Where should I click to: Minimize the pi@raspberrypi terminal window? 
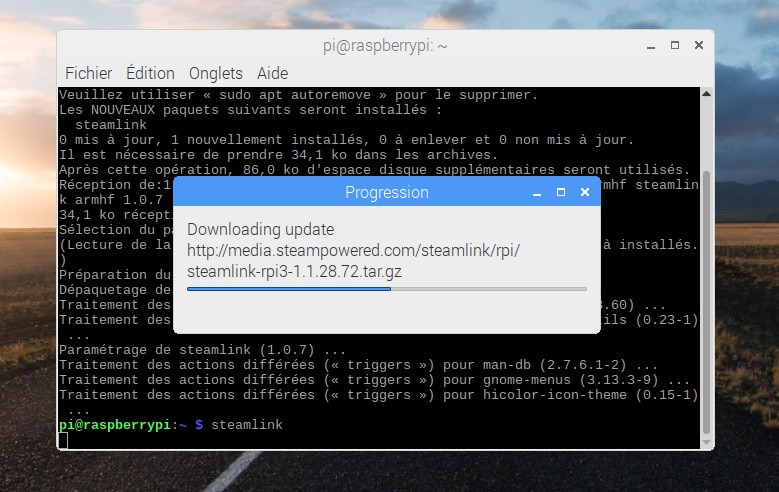[651, 46]
